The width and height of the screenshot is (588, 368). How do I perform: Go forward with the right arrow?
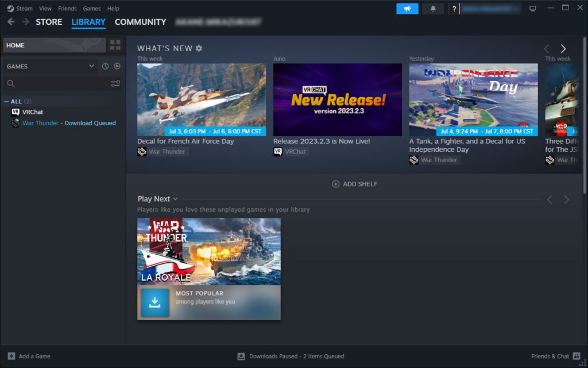(25, 22)
